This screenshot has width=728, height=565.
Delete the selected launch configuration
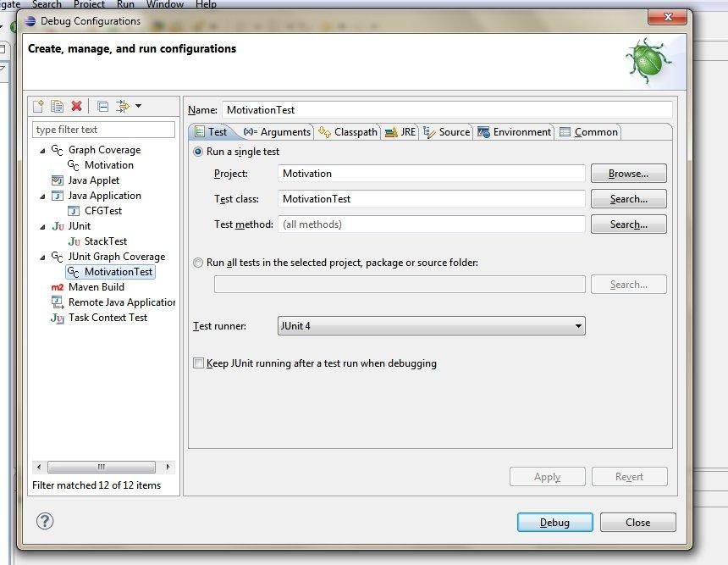(75, 106)
